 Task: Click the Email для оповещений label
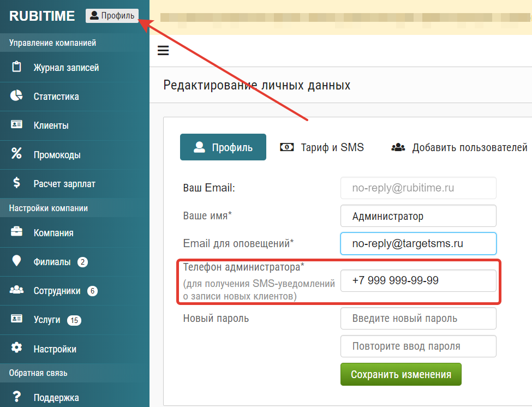click(x=238, y=243)
